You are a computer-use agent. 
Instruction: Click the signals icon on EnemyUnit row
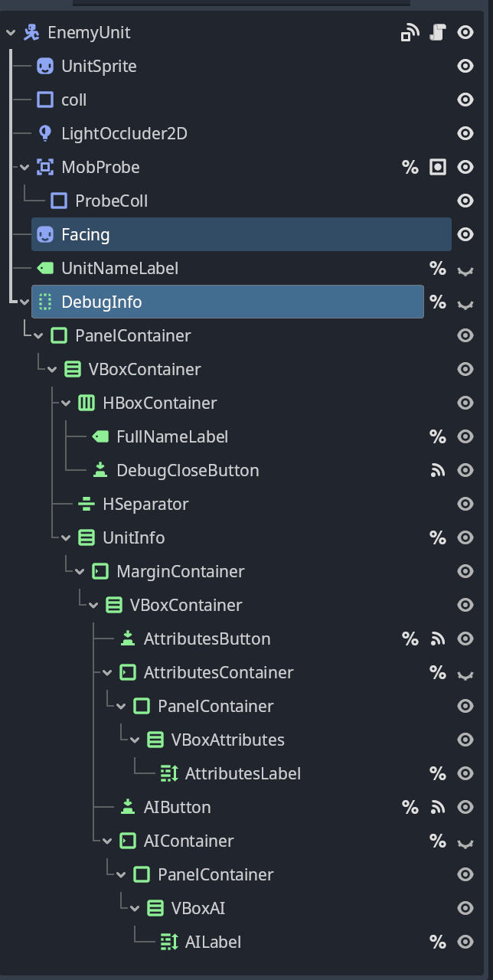pos(410,32)
